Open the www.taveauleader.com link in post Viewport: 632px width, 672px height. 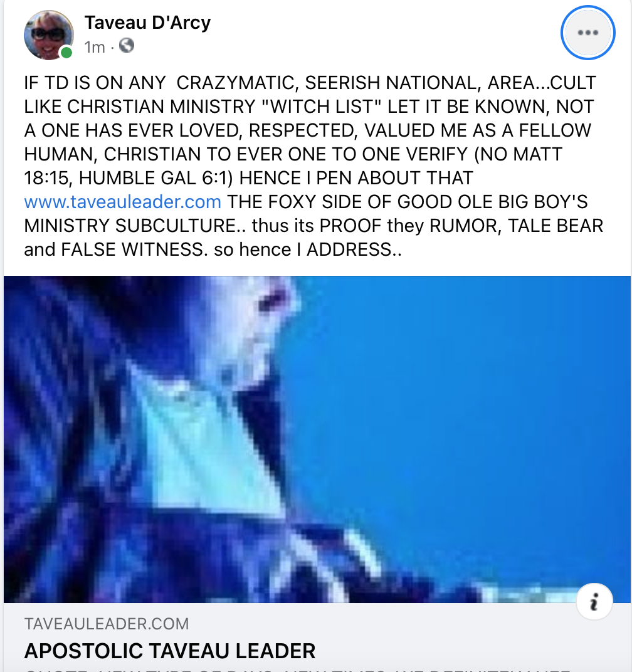123,201
